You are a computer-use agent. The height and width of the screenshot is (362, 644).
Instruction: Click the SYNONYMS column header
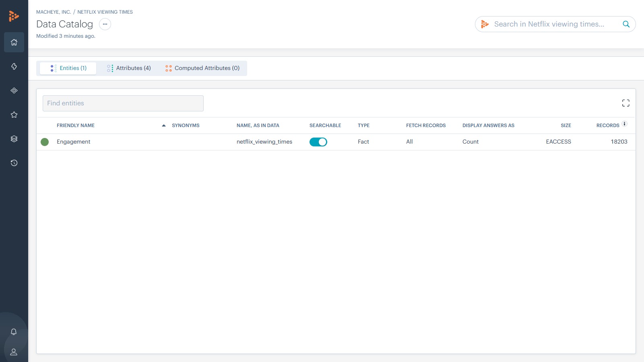tap(186, 125)
